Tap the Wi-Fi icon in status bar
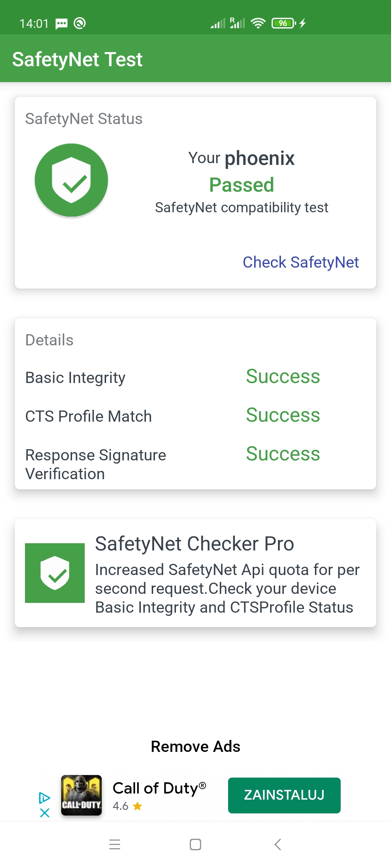This screenshot has height=868, width=391. (x=258, y=23)
